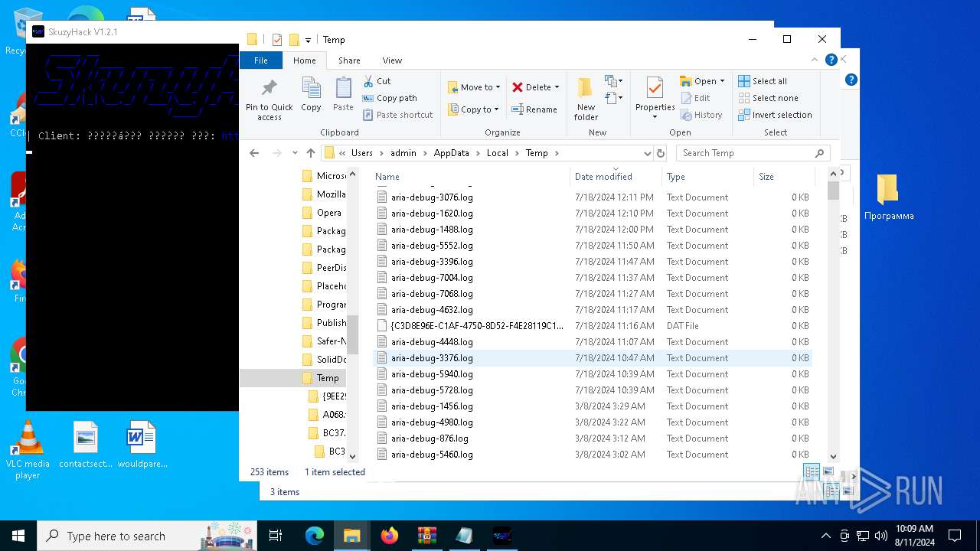
Task: Sort by Date modified column header
Action: click(616, 177)
